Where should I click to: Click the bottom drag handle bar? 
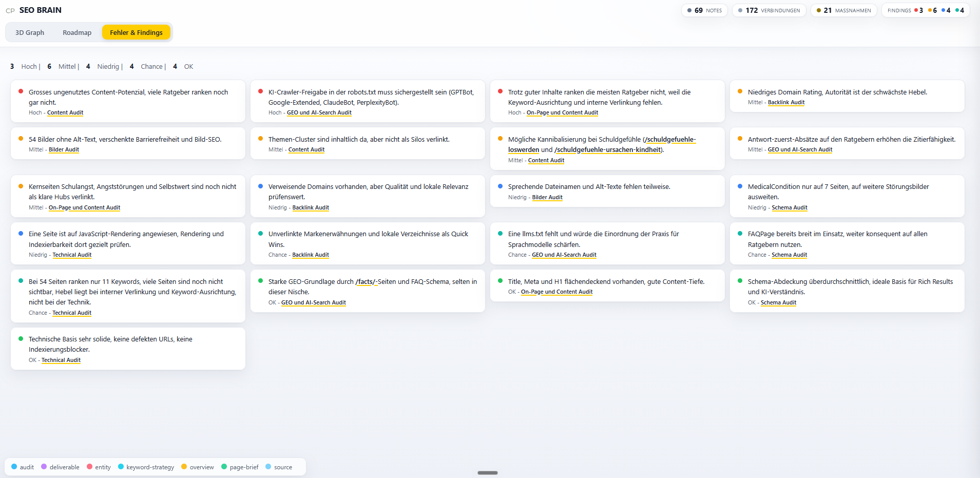[x=488, y=473]
